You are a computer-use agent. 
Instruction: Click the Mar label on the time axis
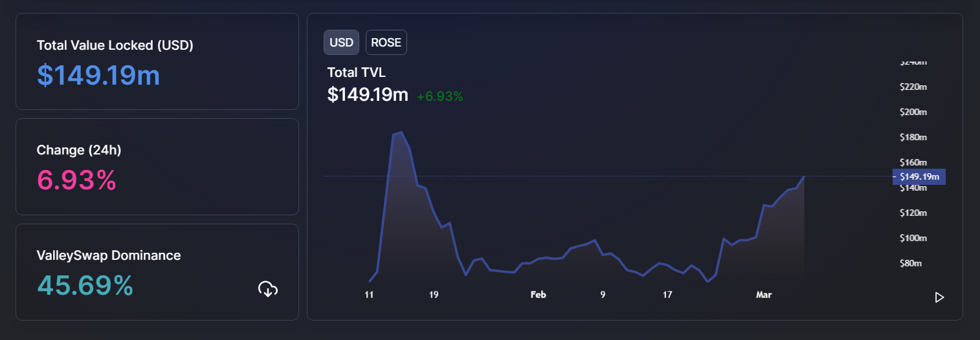764,295
